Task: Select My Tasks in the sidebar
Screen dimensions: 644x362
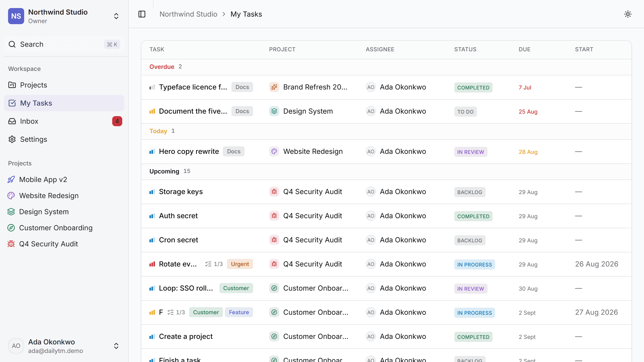Action: click(x=64, y=103)
